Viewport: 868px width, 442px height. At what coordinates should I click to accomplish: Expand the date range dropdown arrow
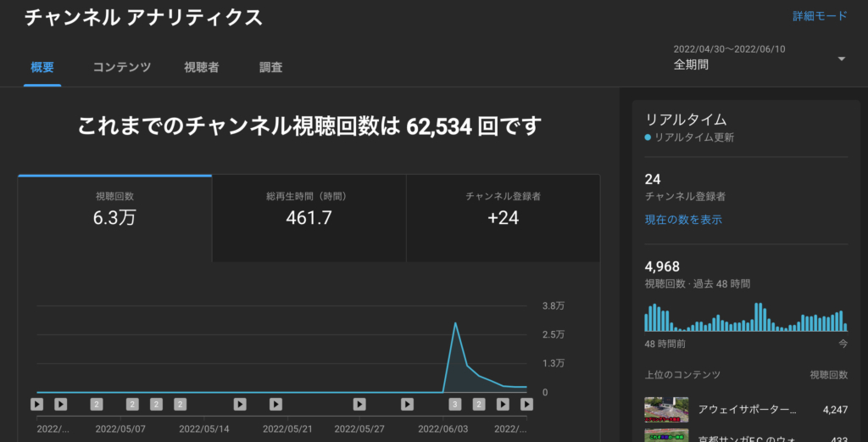coord(841,59)
